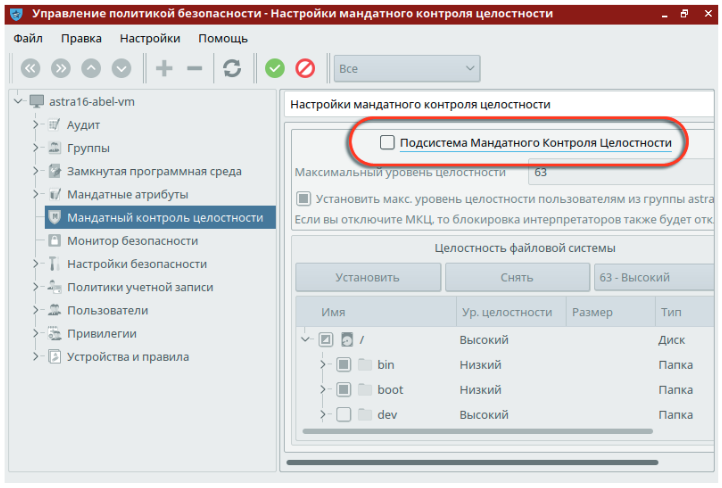Click the Мандатный контроль целостности shield icon
722x488 pixels.
tap(54, 217)
